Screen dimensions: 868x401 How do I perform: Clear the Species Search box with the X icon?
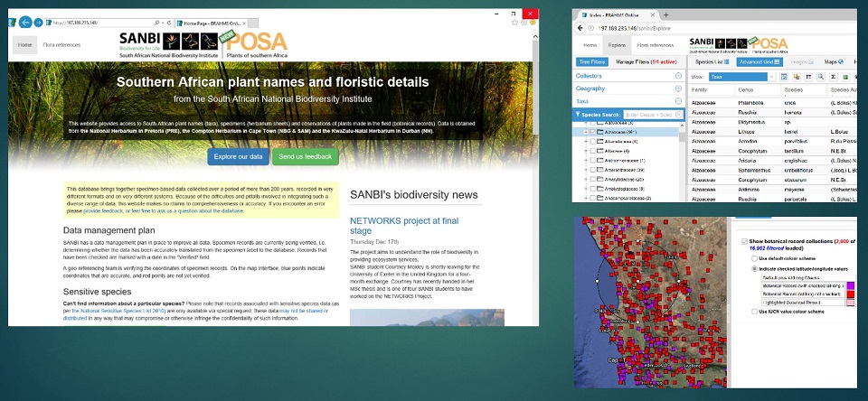[679, 115]
